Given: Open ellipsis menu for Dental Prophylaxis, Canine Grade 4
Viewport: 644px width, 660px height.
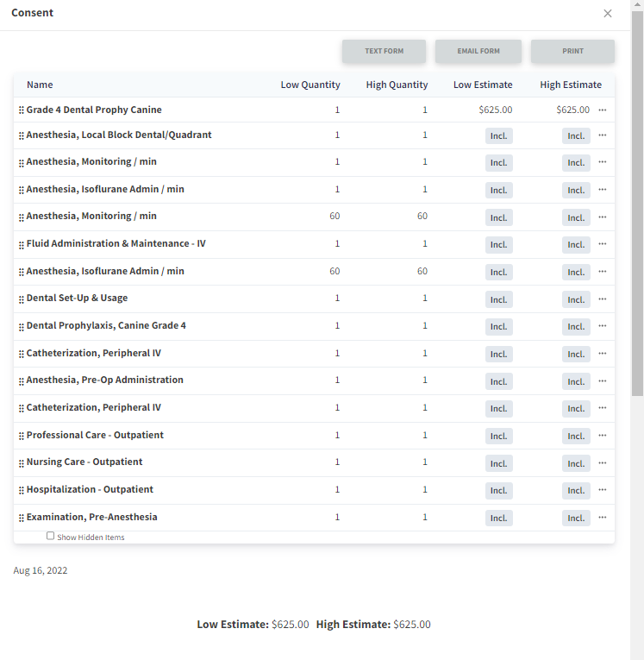Looking at the screenshot, I should pos(603,326).
